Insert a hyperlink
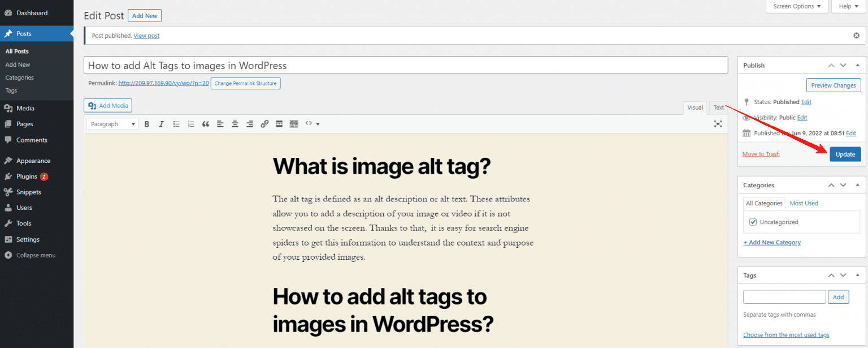Screen dimensions: 868x348 tap(264, 123)
